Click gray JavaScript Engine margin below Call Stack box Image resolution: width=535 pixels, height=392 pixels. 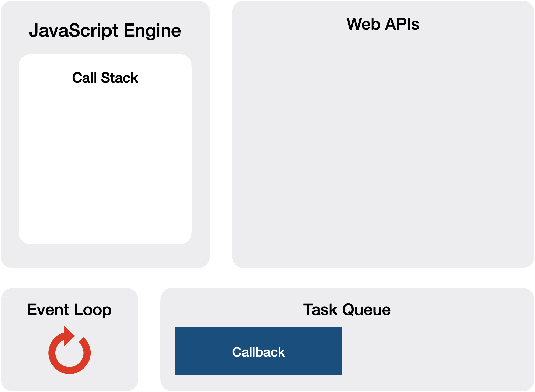tap(105, 256)
